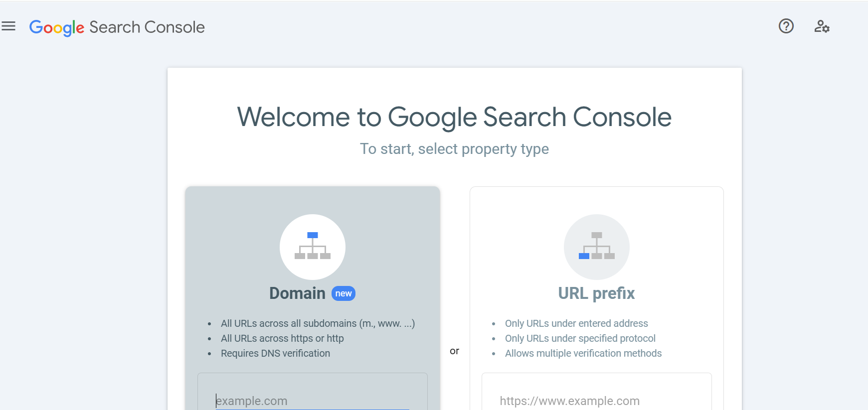This screenshot has width=868, height=410.
Task: Click the 'Welcome to Google Search Console' heading
Action: coord(454,118)
